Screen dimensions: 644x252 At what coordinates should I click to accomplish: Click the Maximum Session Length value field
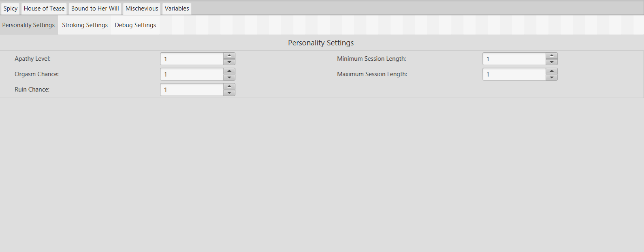tap(514, 75)
